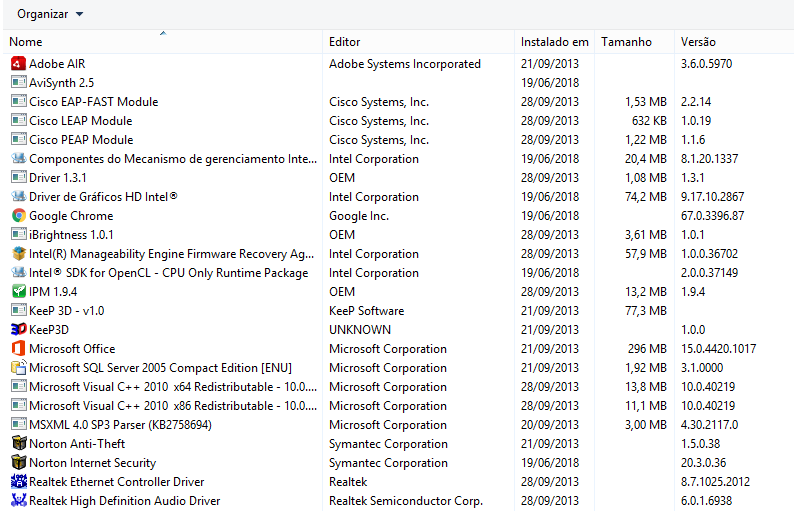The width and height of the screenshot is (794, 511).
Task: Click the Driver 1.3.1 icon
Action: 18,178
